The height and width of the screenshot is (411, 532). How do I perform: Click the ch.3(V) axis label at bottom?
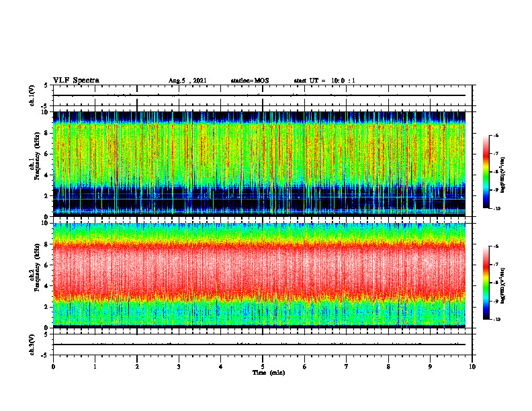pos(32,345)
